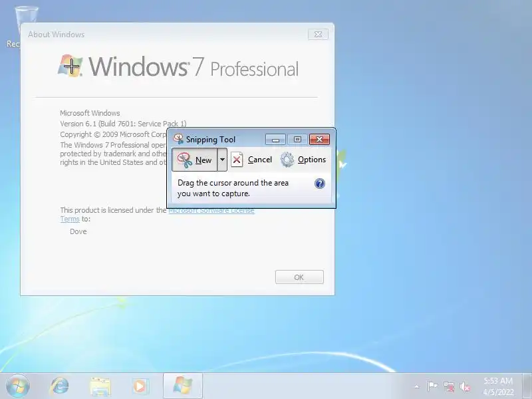Open the Start menu orb
Viewport: 532px width, 399px height.
click(18, 386)
